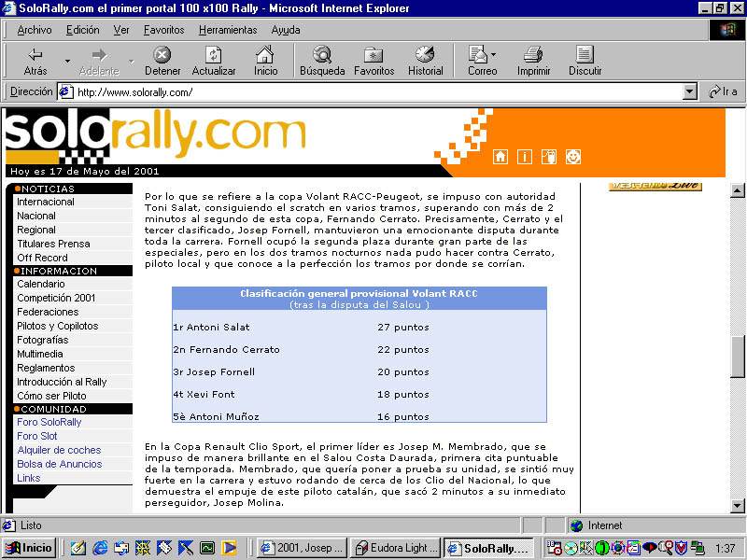
Task: View Titulares Prensa
Action: click(53, 244)
